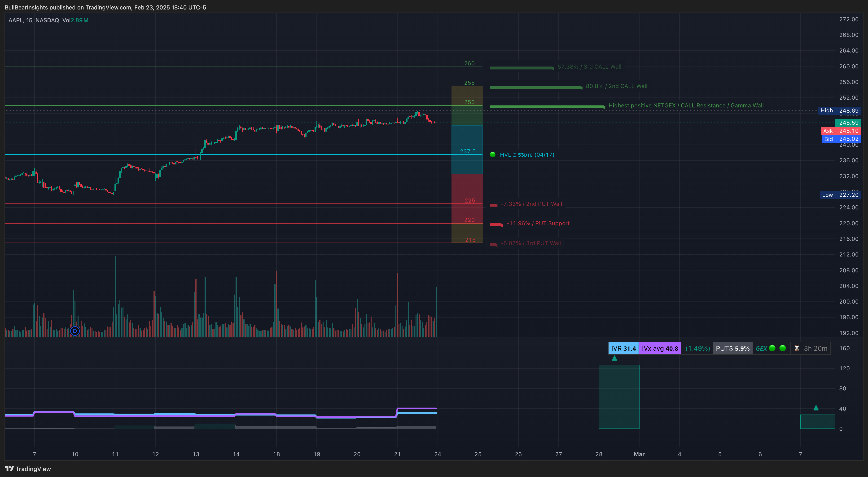Click the '-5.07% / 3rd PUT Wall' label
The width and height of the screenshot is (868, 477).
coord(531,243)
